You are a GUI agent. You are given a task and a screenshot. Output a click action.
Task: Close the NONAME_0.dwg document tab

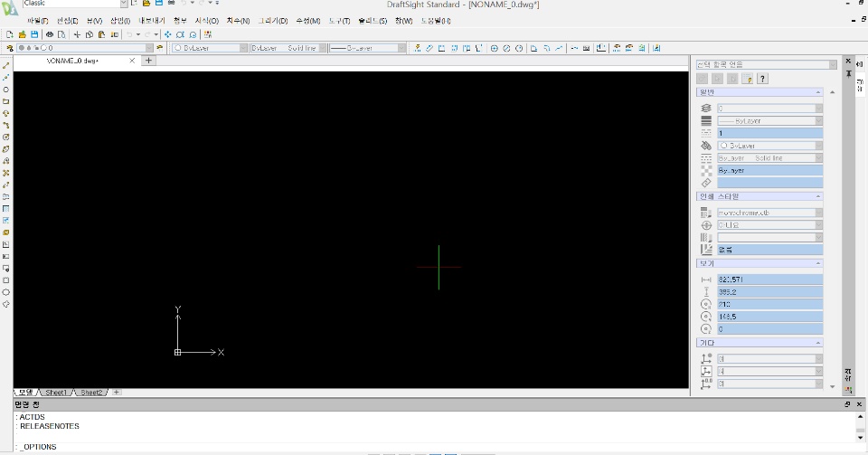tap(132, 61)
